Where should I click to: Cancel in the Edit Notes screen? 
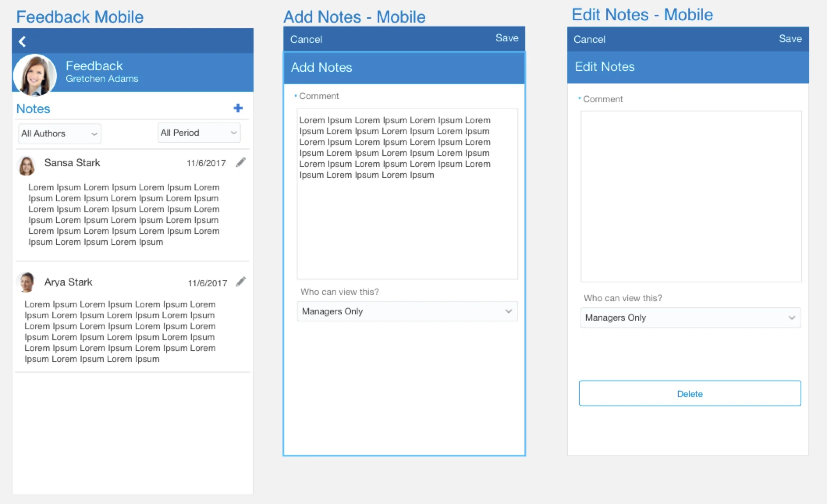click(589, 39)
